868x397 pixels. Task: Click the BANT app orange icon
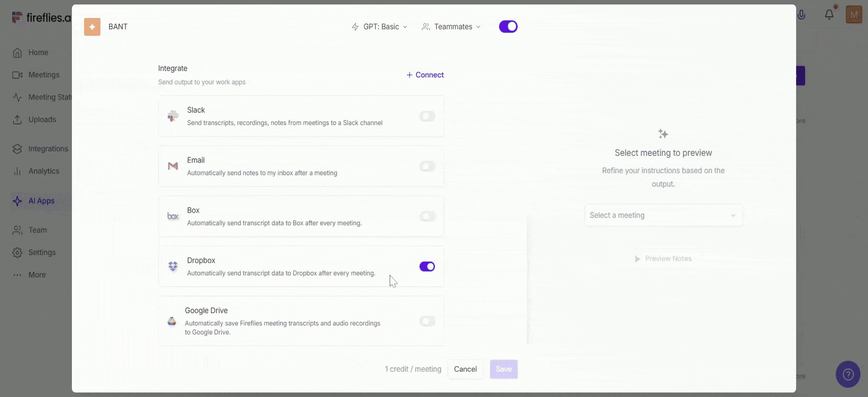(92, 27)
